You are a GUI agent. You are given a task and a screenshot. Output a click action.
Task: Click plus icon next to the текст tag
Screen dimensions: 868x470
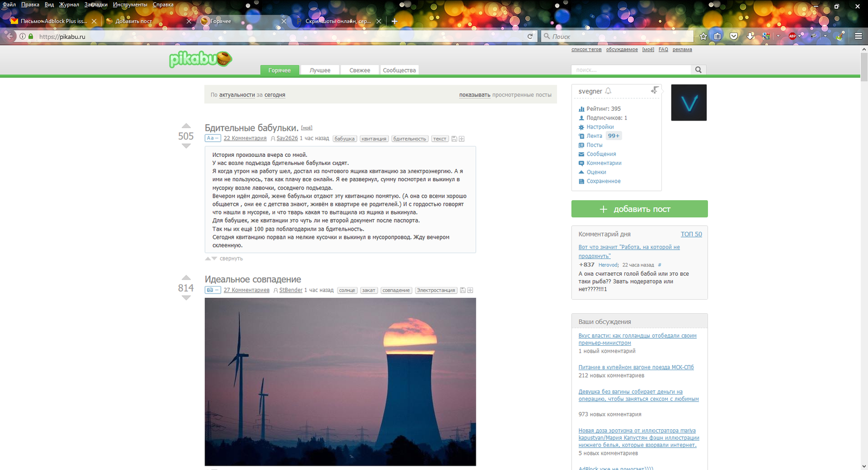[x=462, y=139]
